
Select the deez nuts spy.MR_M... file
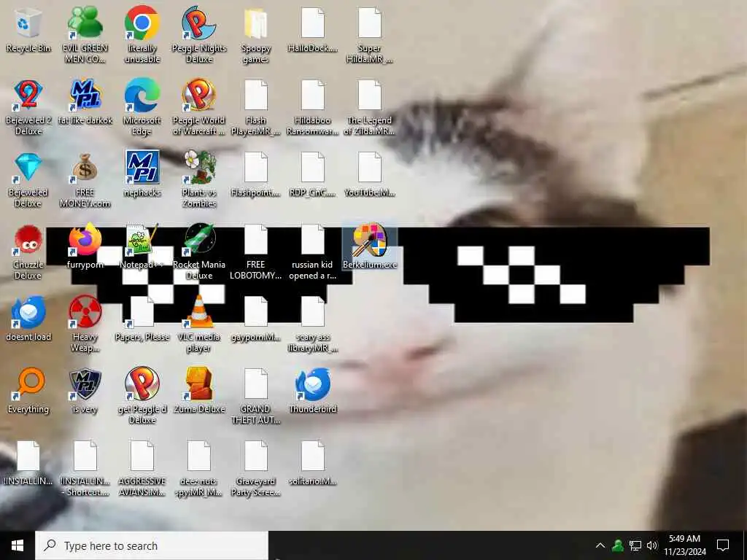pyautogui.click(x=199, y=469)
